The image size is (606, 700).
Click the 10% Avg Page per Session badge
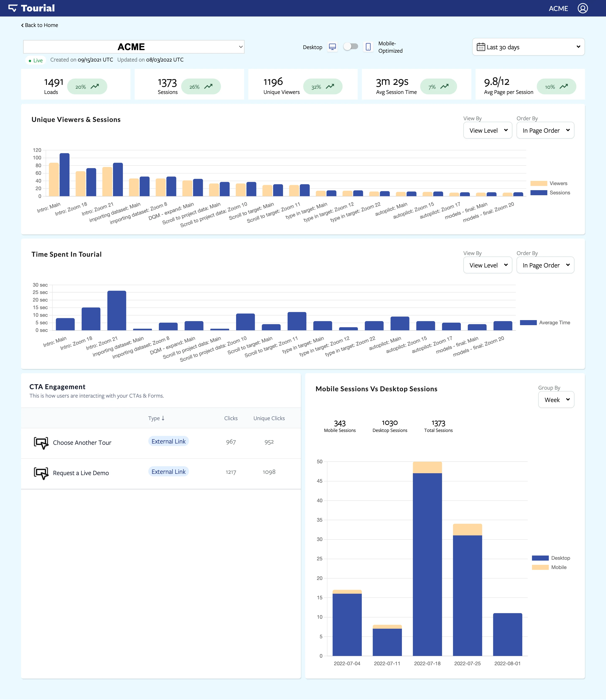point(556,86)
